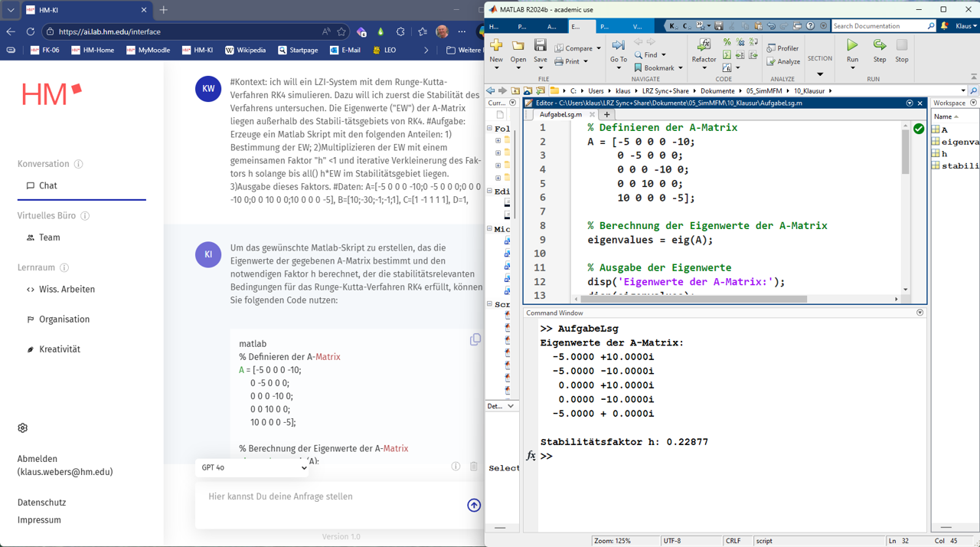Click the Save disk icon in MATLAB toolstrip
Viewport: 980px width, 547px height.
541,45
